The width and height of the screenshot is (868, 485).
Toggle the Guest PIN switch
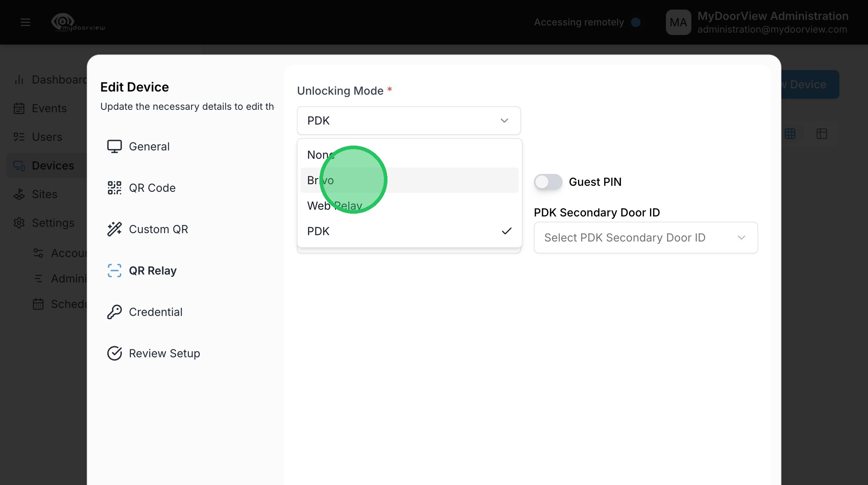548,182
